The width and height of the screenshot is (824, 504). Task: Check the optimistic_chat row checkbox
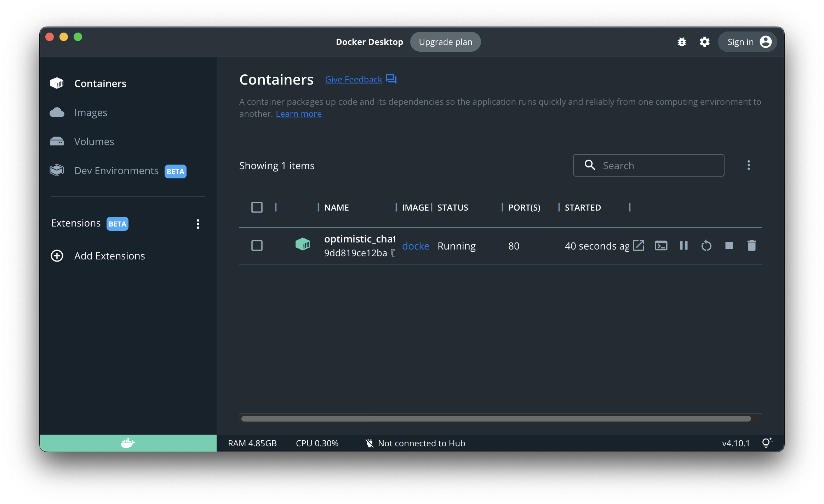click(257, 246)
